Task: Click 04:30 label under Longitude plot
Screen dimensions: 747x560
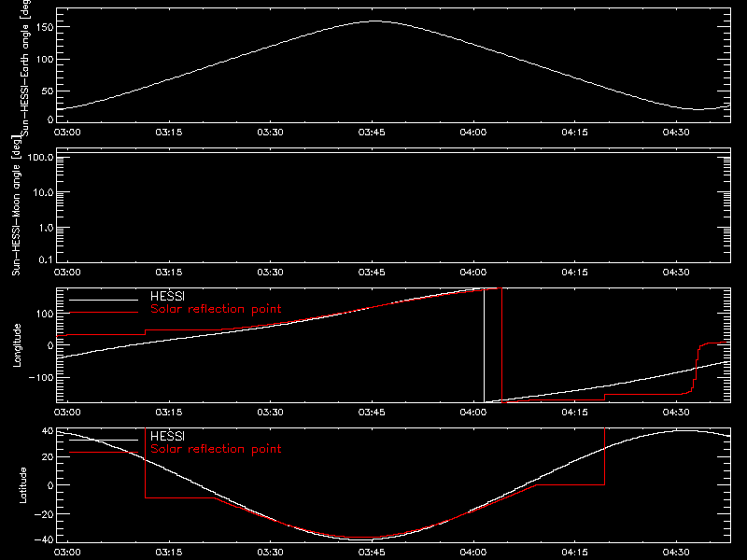Action: pos(676,413)
